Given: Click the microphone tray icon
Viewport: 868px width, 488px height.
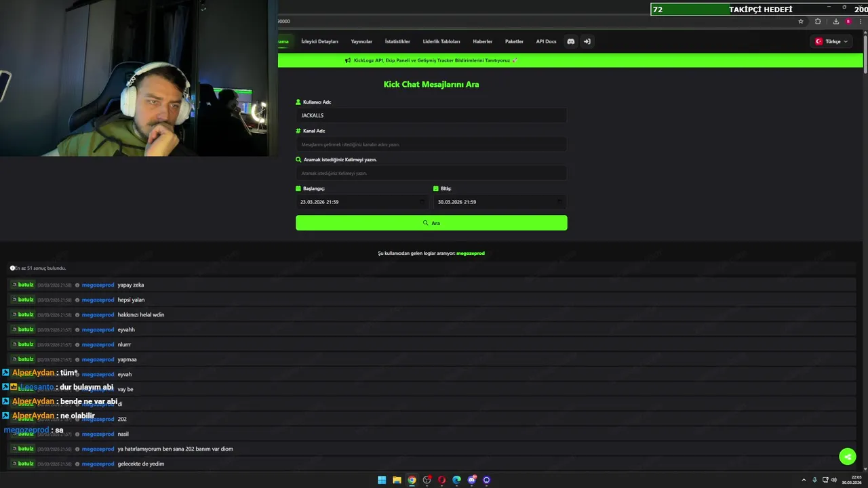Looking at the screenshot, I should click(x=814, y=480).
